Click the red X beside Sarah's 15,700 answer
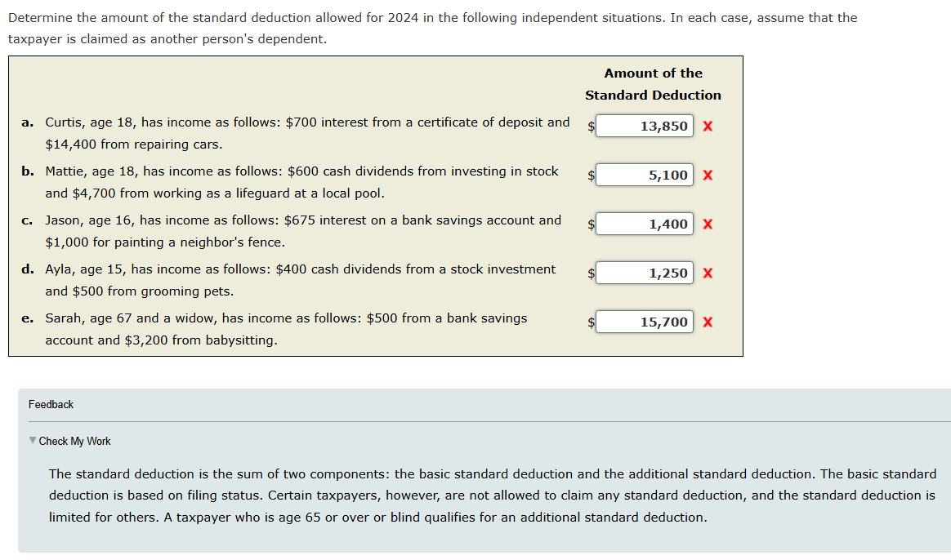 click(708, 322)
